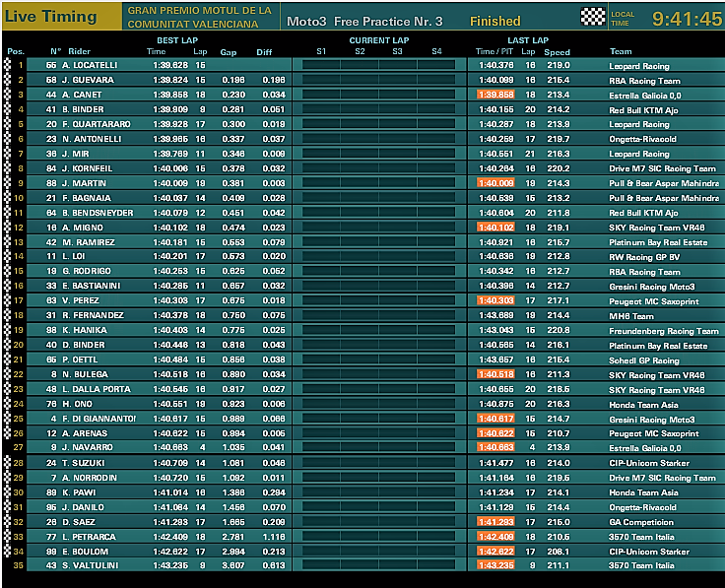Select the Gran Premio Motul event title
The image size is (725, 588).
click(199, 17)
